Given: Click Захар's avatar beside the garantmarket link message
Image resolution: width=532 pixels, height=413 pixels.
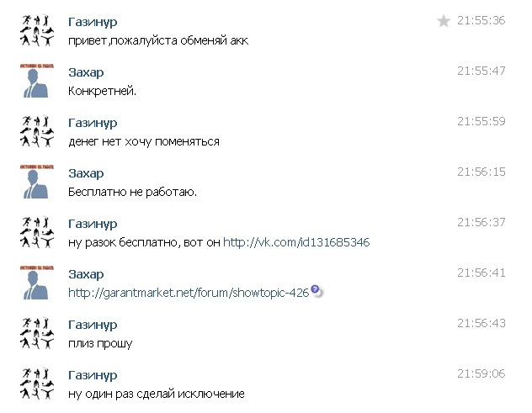Looking at the screenshot, I should point(37,283).
